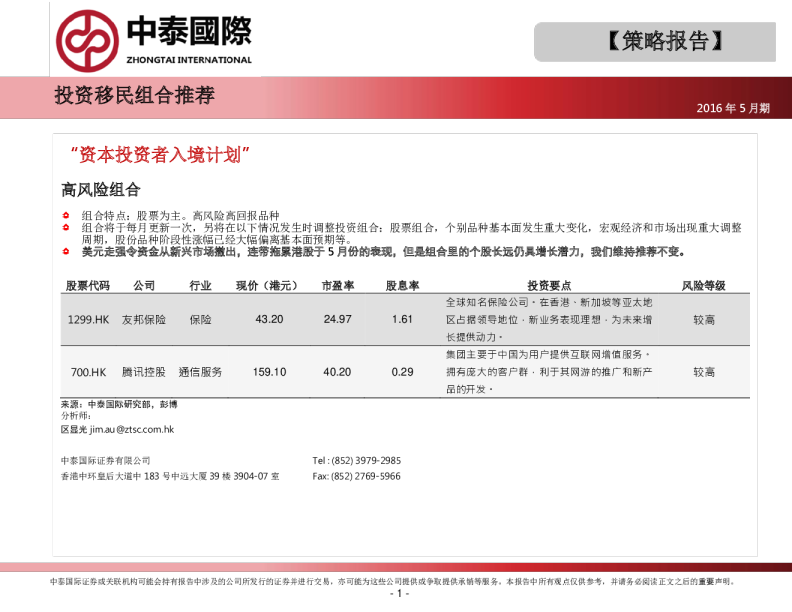The height and width of the screenshot is (612, 792).
Task: Click the red bullet icon before 美元走强
Action: coord(66,252)
